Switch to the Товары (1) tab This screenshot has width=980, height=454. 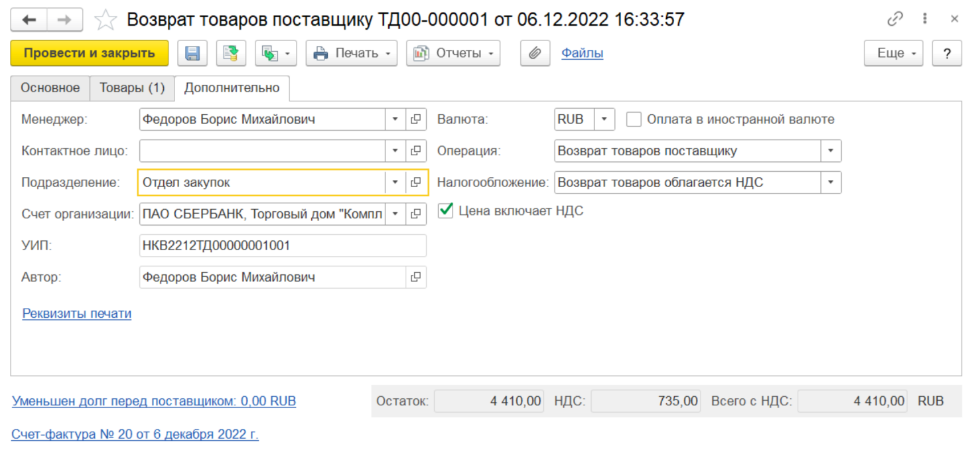click(x=132, y=88)
